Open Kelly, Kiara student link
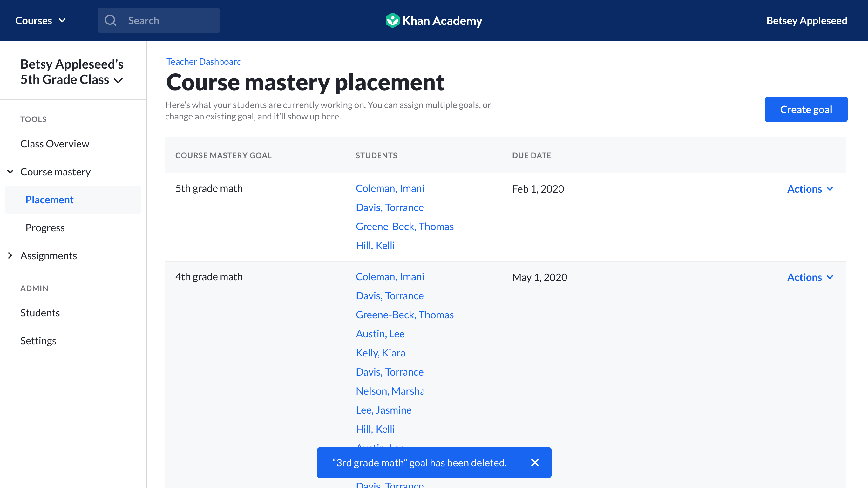This screenshot has width=868, height=488. tap(380, 353)
